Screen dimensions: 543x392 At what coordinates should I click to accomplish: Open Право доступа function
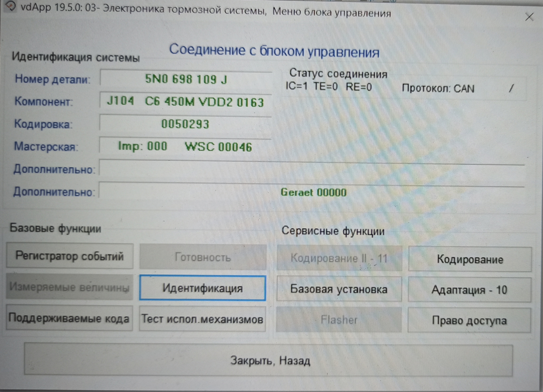[469, 320]
